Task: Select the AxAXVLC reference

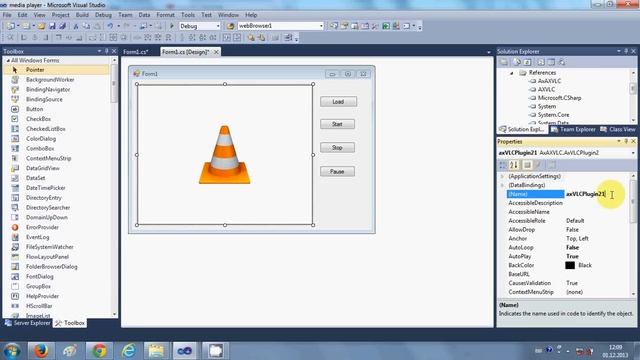Action: 549,81
